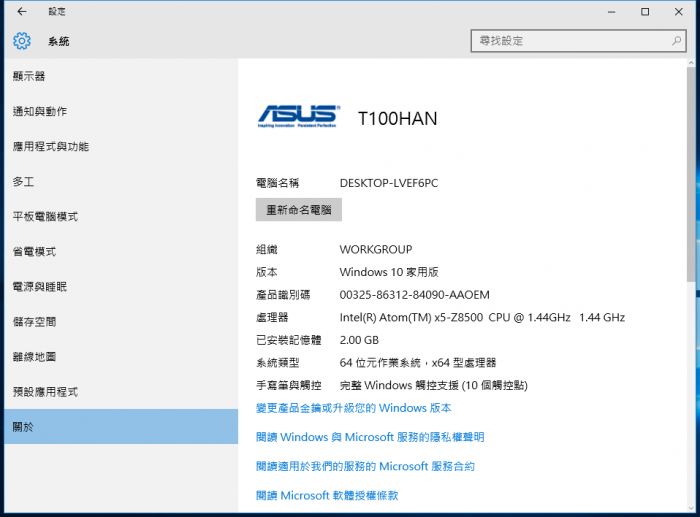Viewport: 700px width, 517px height.
Task: Click the Intel Atom x5-Z8500 processor text
Action: click(x=482, y=317)
